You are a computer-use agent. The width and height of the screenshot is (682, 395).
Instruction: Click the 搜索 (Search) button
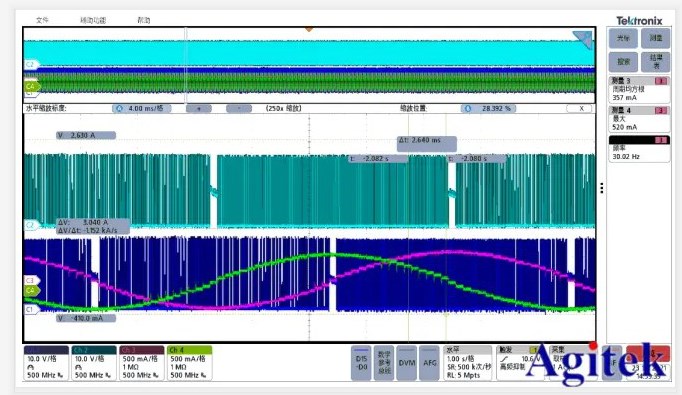(x=623, y=62)
